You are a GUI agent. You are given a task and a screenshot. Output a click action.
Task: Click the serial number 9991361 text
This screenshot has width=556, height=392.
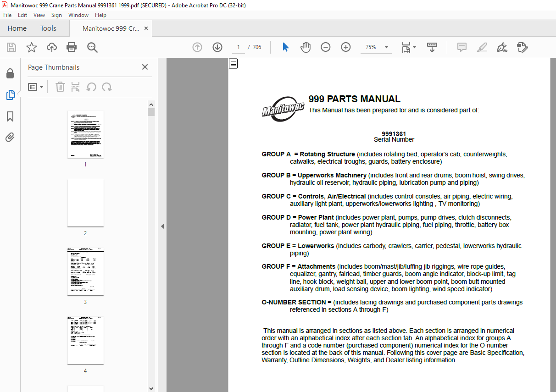[394, 134]
